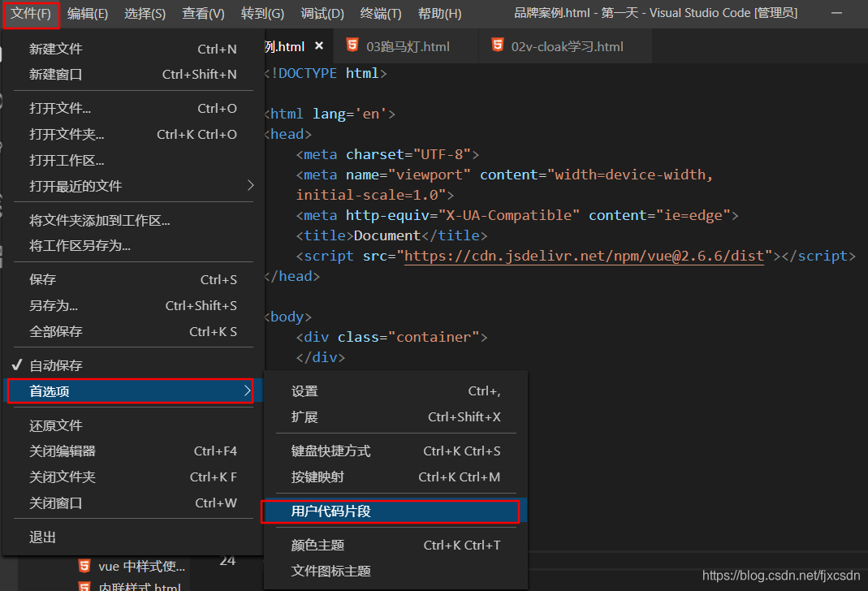This screenshot has width=868, height=591.
Task: Choose 关闭窗口 menu entry
Action: (133, 503)
